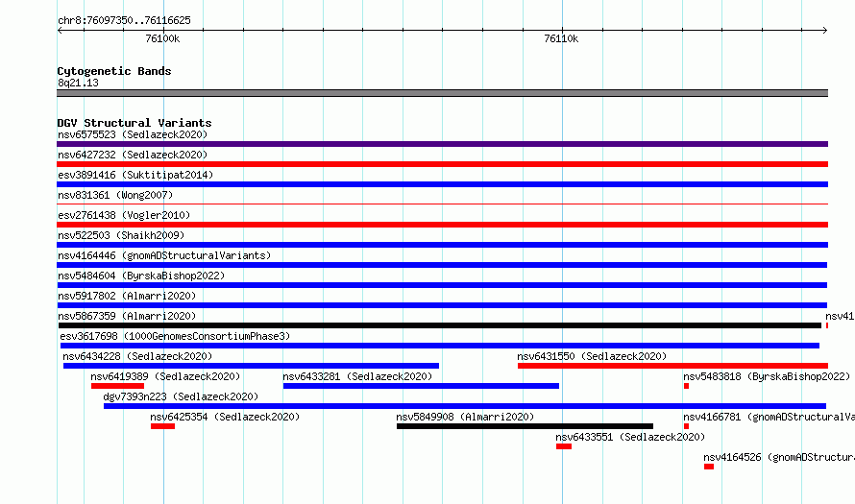The image size is (855, 504).
Task: Select the gray 8q21.13 cytogenetic band
Action: click(x=442, y=93)
